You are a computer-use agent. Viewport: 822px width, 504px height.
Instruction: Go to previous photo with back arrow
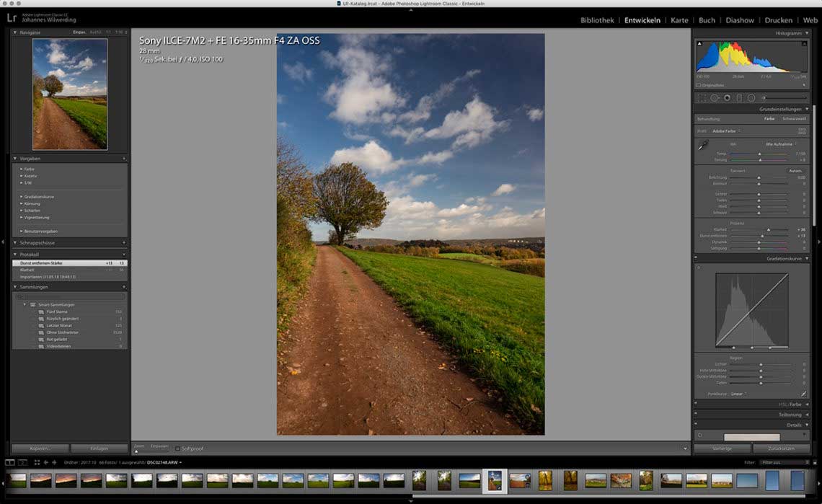coord(46,463)
